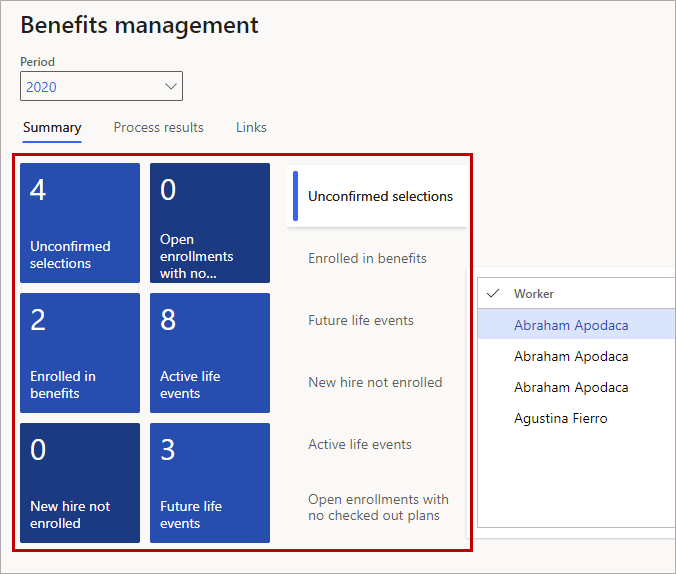
Task: Select Unconfirmed selections in the list
Action: pyautogui.click(x=380, y=197)
